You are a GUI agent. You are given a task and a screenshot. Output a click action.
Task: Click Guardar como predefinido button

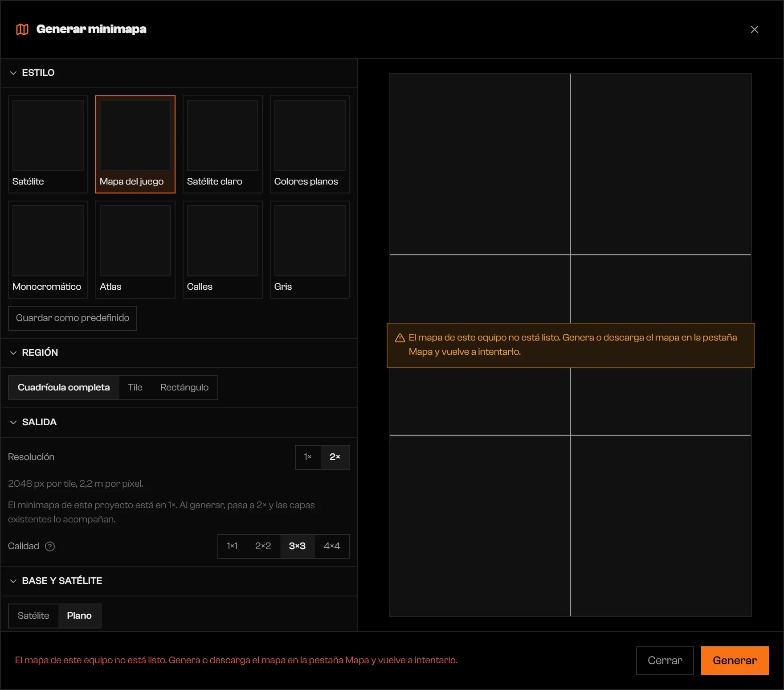click(73, 318)
